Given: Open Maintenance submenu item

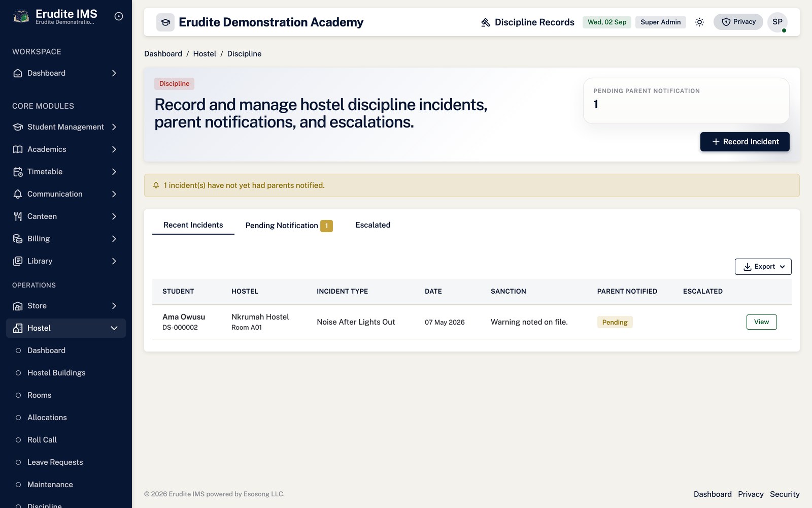Looking at the screenshot, I should (50, 485).
